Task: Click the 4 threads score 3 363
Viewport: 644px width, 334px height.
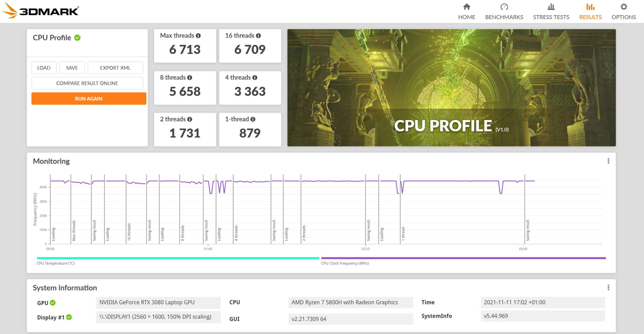Action: (x=250, y=91)
